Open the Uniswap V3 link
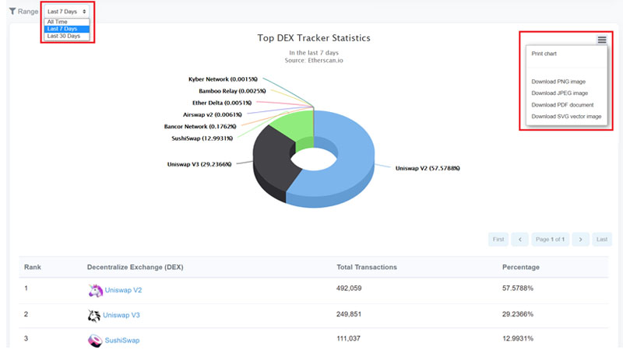 pos(121,315)
